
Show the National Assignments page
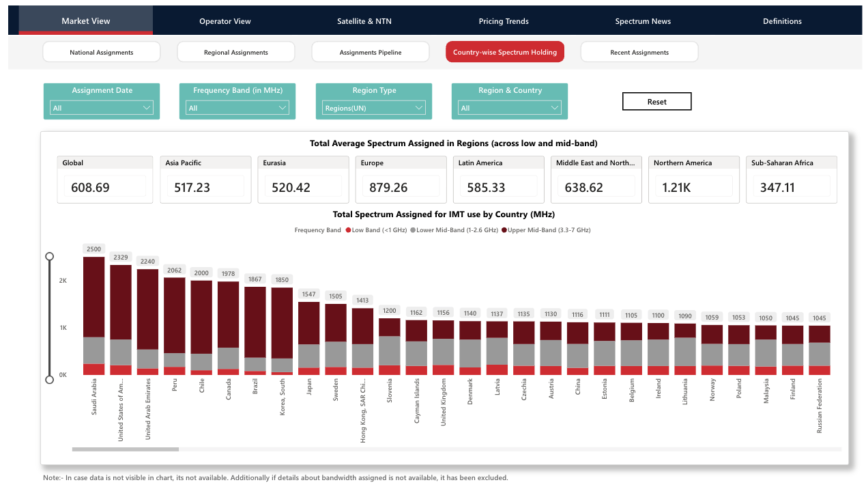[x=102, y=52]
